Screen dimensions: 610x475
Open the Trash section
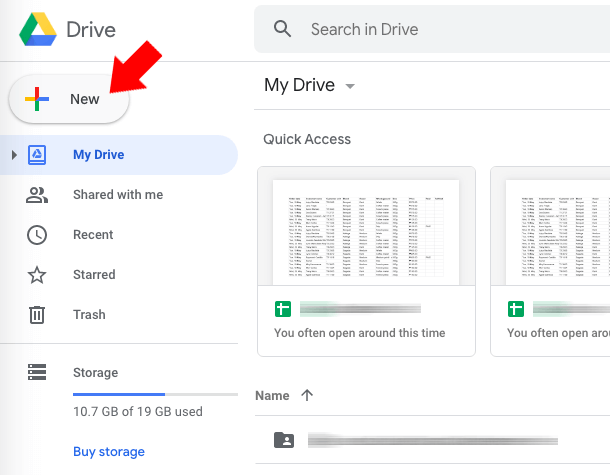point(89,314)
